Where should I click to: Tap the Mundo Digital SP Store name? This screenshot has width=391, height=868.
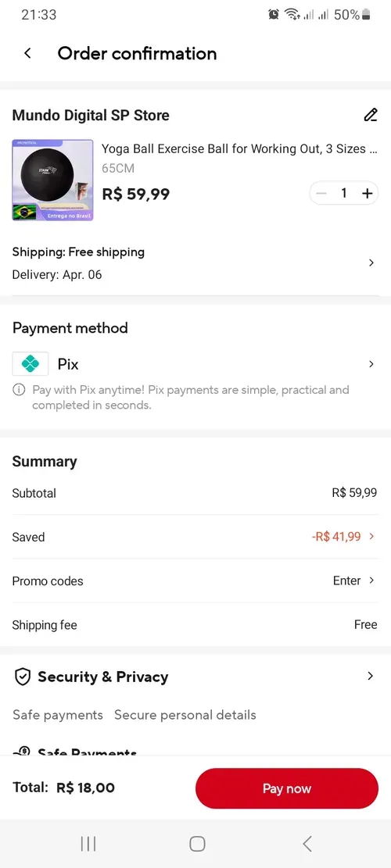pos(91,115)
